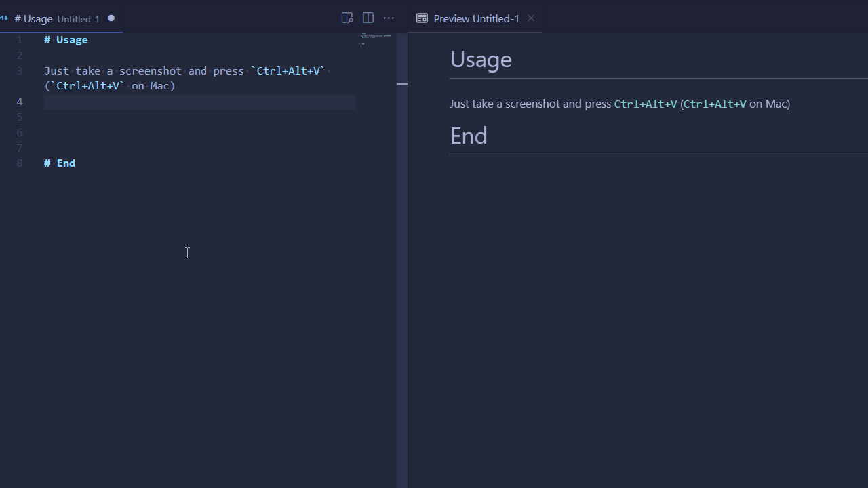
Task: Place the cursor on the # Usage heading line
Action: [66, 39]
